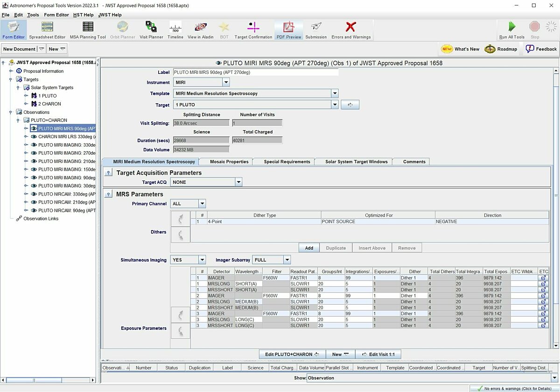Open ETC link for first IMAGER row
Viewport: 560px width, 392px height.
coord(544,278)
